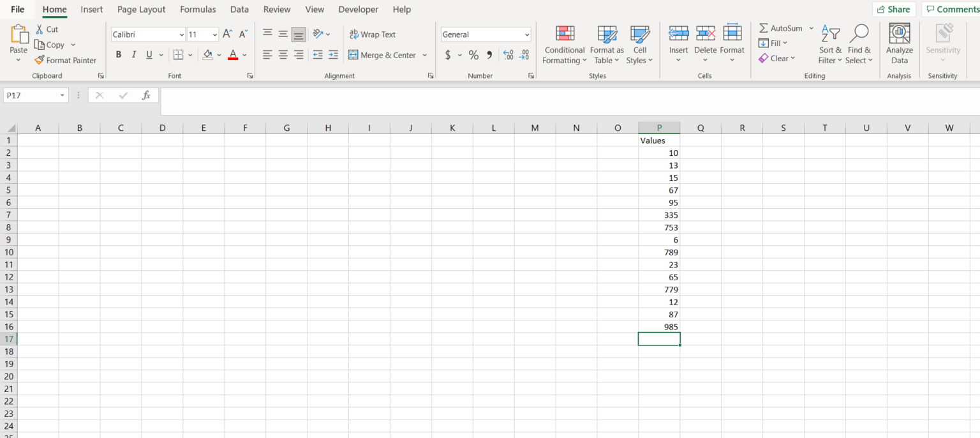Toggle italic formatting
Image resolution: width=980 pixels, height=438 pixels.
[x=133, y=55]
